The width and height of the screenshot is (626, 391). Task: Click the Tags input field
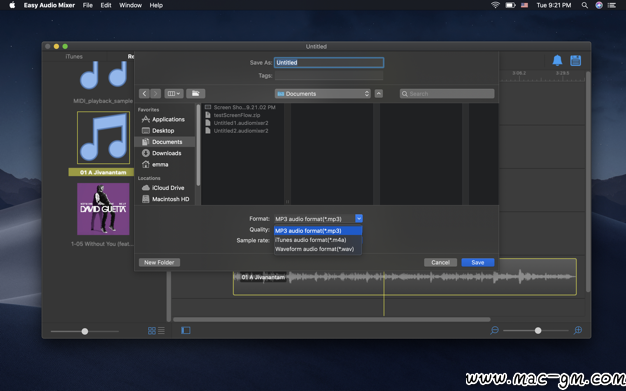tap(329, 75)
